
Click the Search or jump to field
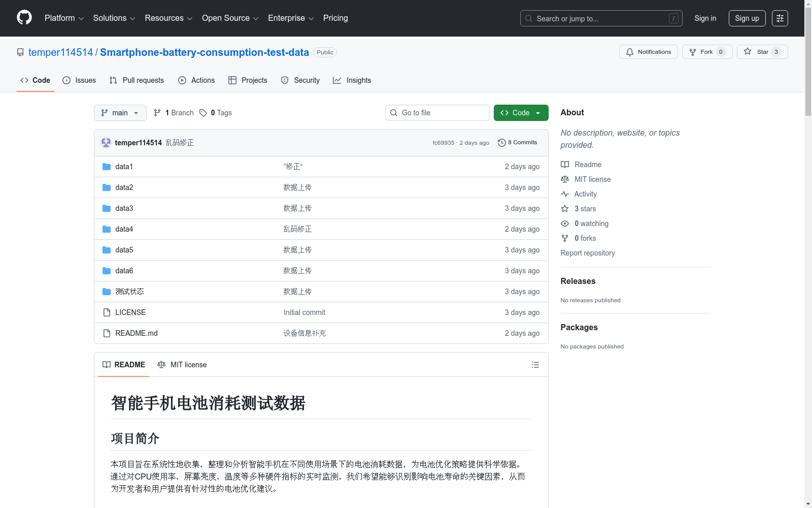pos(601,18)
